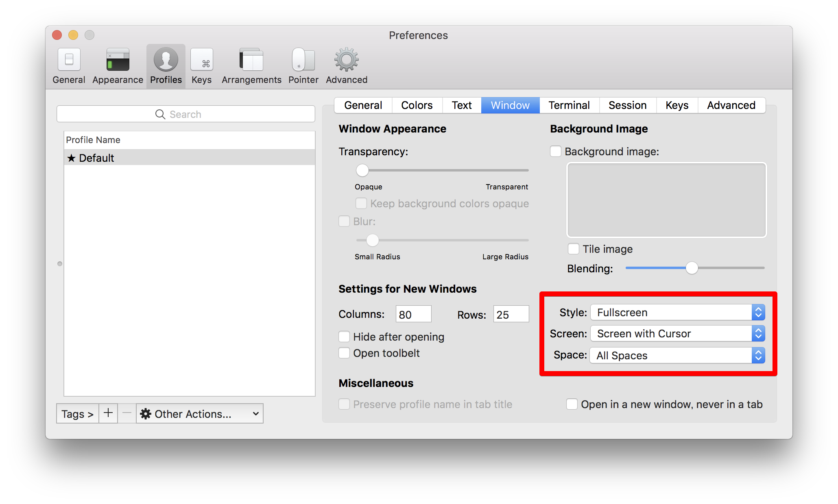838x504 pixels.
Task: Open Pointer preferences pane
Action: 303,66
